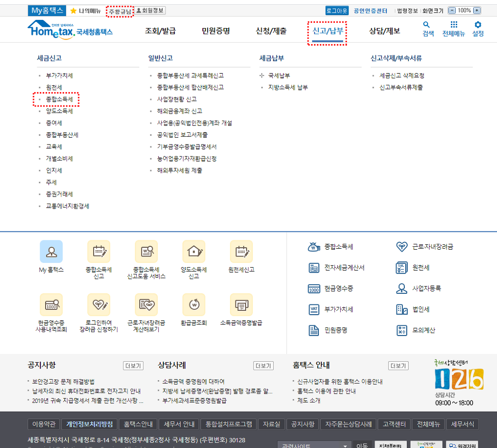Image resolution: width=497 pixels, height=448 pixels.
Task: Click the 이동 button beside 관련사이트
Action: 362,445
